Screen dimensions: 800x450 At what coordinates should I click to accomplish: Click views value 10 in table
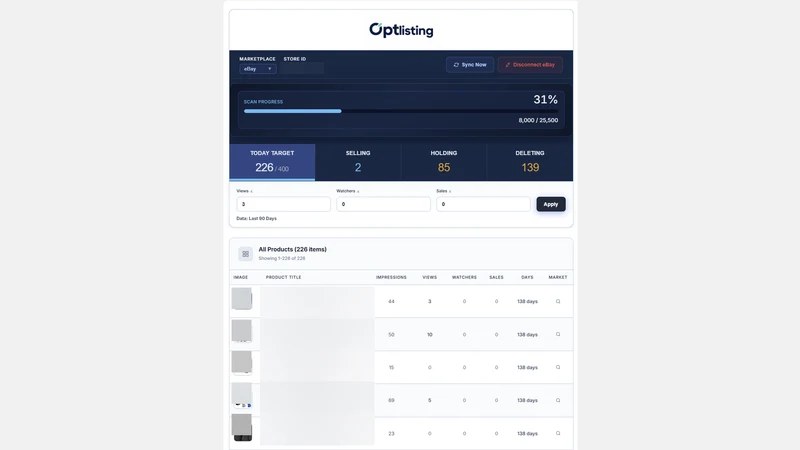[430, 335]
